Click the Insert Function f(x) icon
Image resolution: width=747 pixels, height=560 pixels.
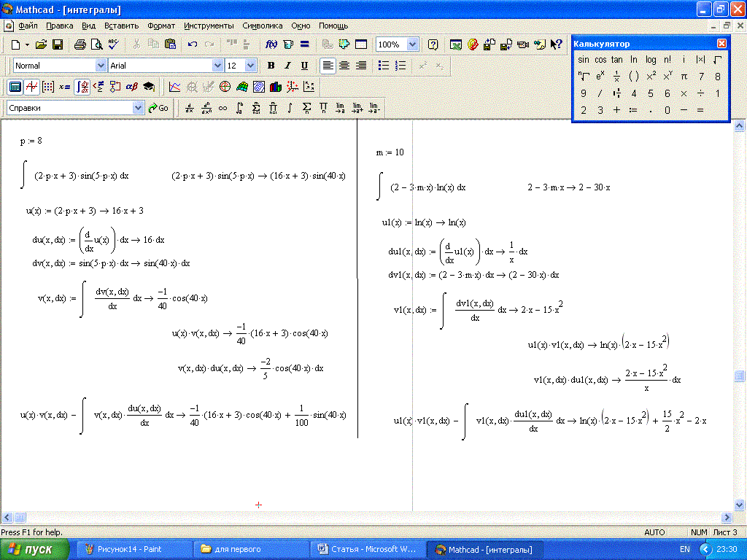click(271, 44)
